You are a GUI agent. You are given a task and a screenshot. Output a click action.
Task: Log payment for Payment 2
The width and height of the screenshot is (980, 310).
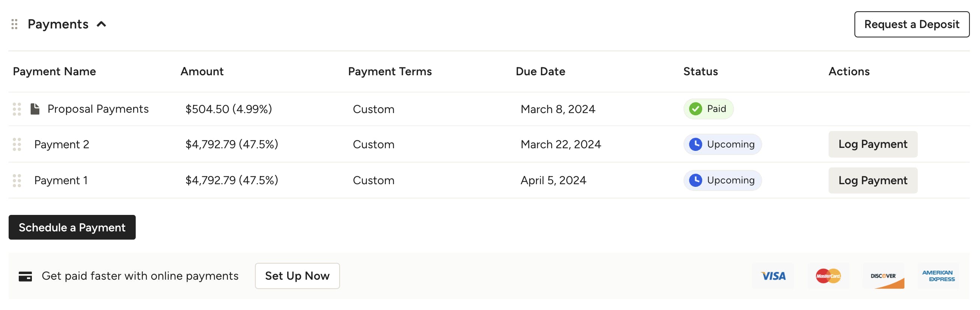(872, 145)
